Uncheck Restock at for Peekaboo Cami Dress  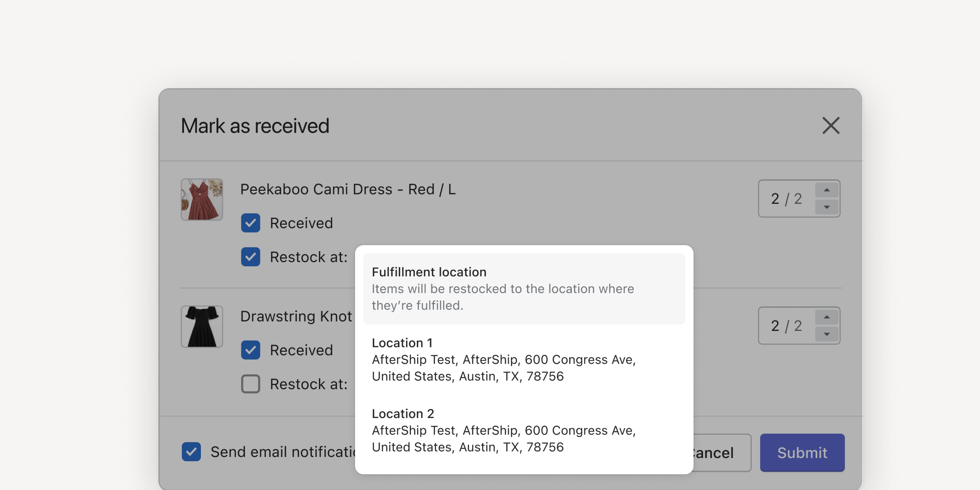tap(250, 257)
